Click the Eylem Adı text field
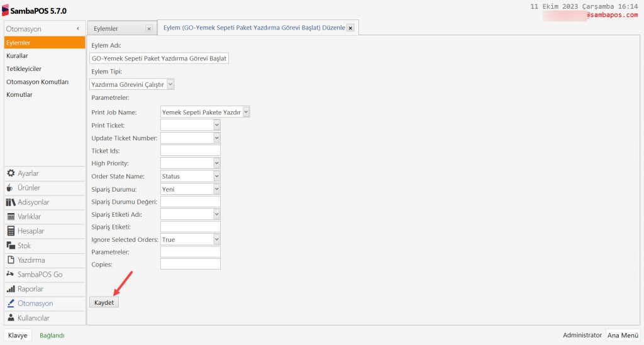This screenshot has height=345, width=644. pos(159,58)
